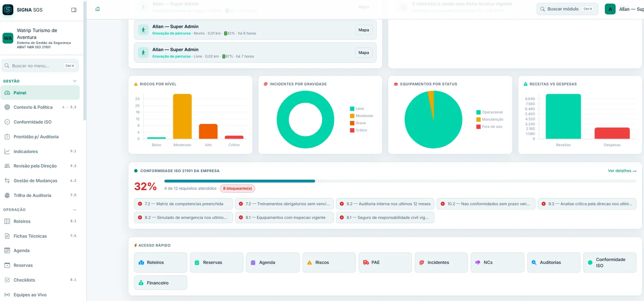The width and height of the screenshot is (644, 301).
Task: Click the Roteiros map icon in sidebar
Action: (7, 221)
